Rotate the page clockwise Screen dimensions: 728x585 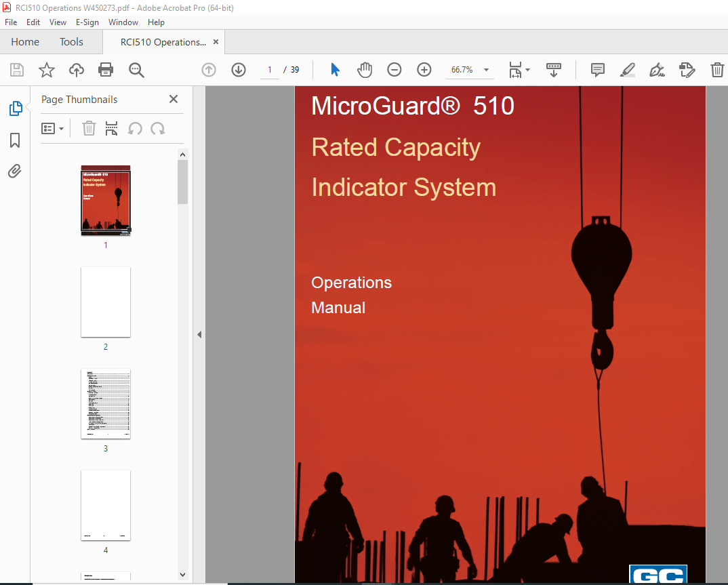158,129
